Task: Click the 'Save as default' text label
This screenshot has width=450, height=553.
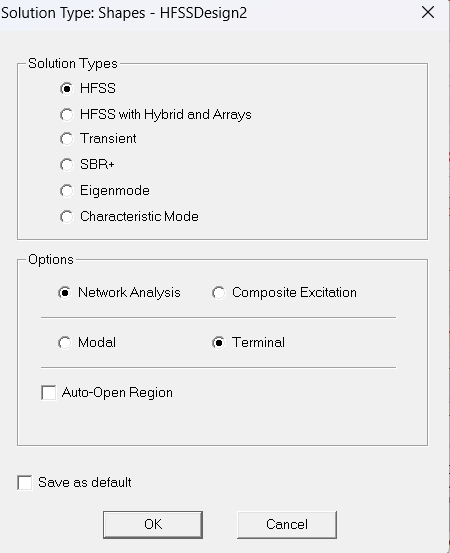Action: (x=85, y=482)
